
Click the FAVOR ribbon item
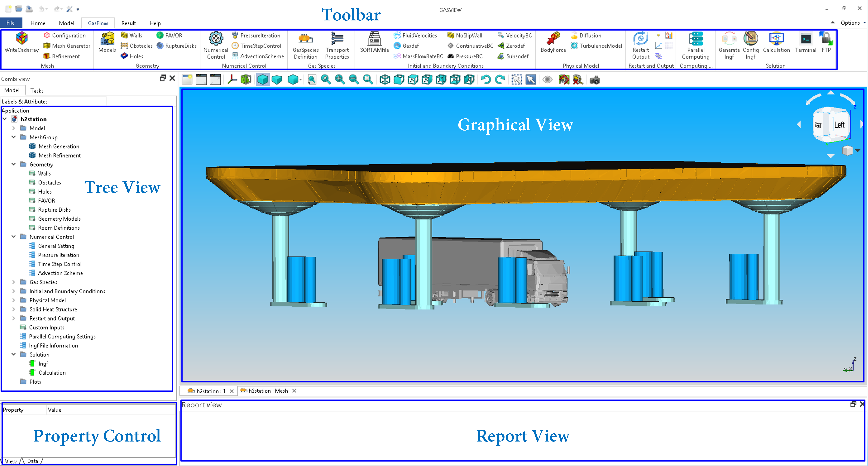tap(170, 35)
